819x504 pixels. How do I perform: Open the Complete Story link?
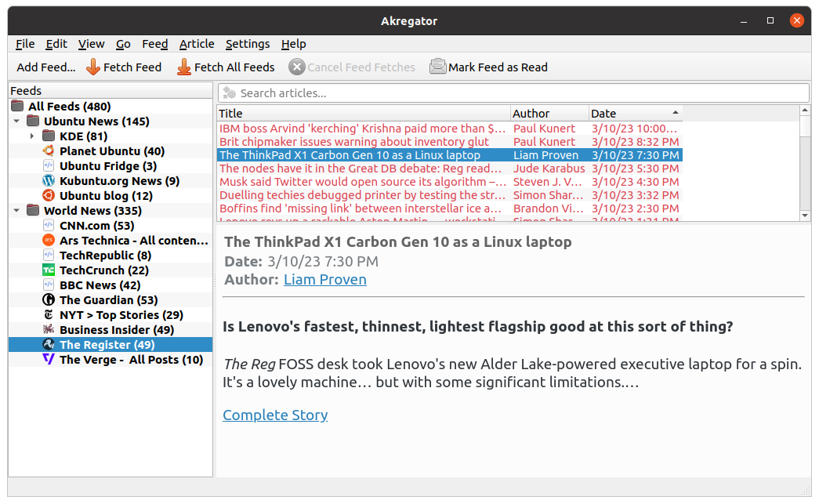pyautogui.click(x=275, y=415)
